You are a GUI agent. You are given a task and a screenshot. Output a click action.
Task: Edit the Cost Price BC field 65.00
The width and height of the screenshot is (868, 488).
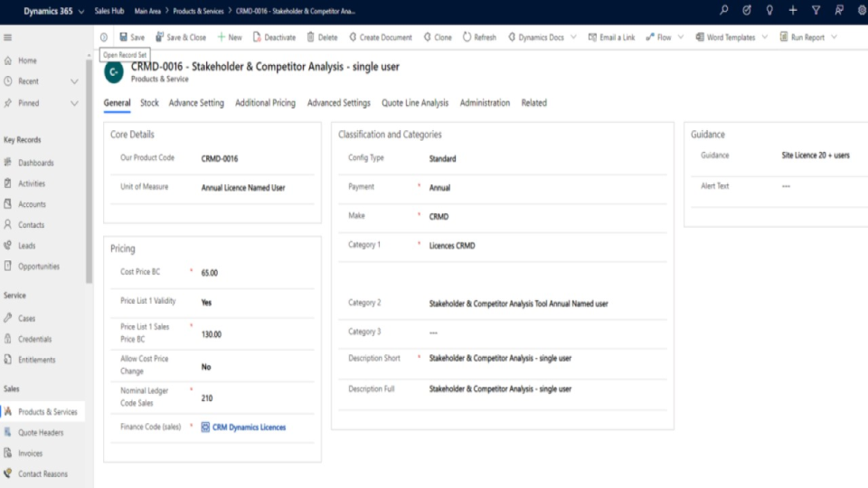(x=257, y=273)
